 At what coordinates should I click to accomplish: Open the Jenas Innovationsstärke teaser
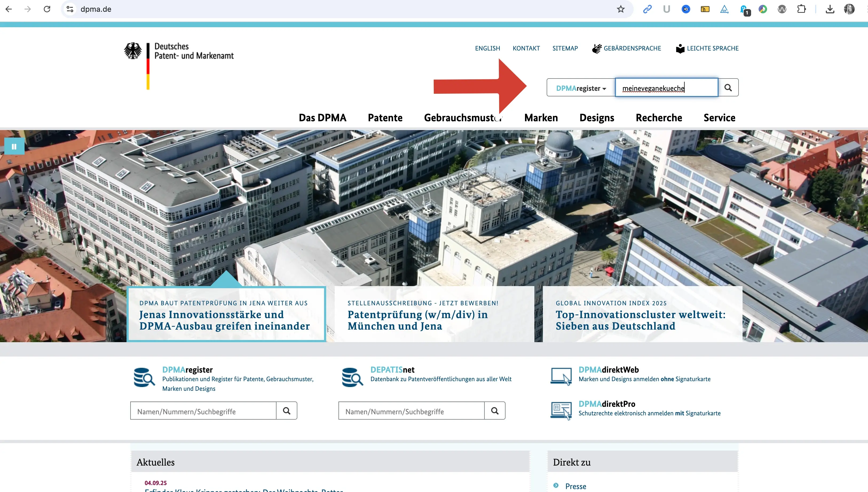click(x=226, y=314)
